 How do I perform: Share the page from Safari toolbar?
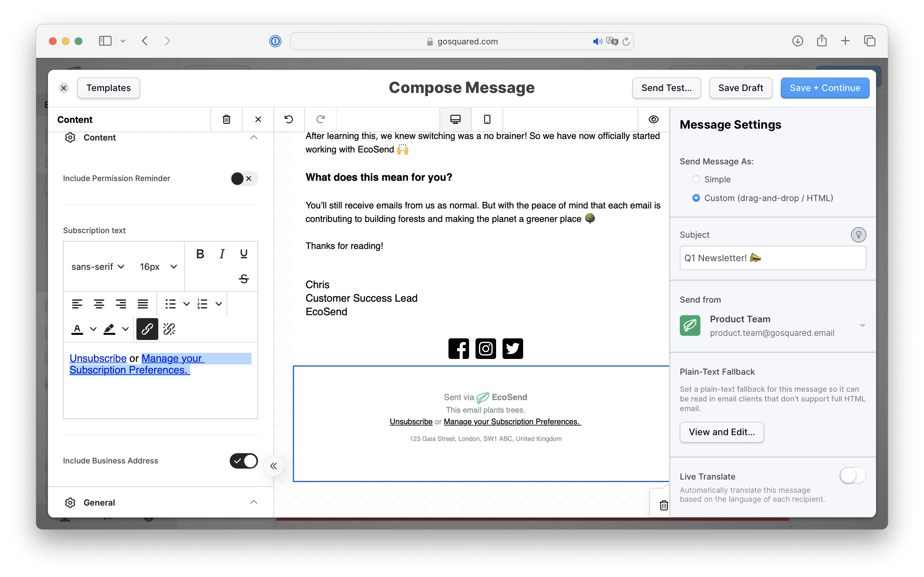point(822,41)
